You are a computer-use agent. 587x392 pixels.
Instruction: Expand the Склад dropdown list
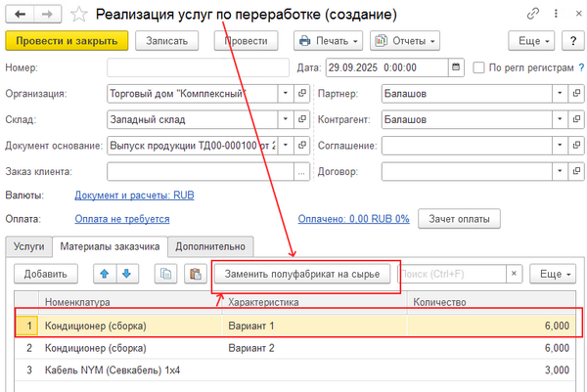pos(287,120)
